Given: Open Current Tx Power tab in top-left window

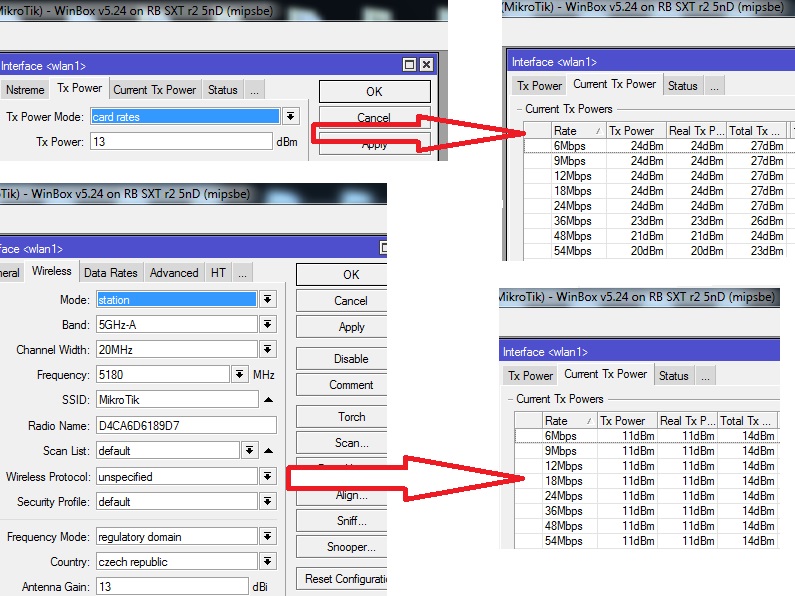Looking at the screenshot, I should pos(155,90).
